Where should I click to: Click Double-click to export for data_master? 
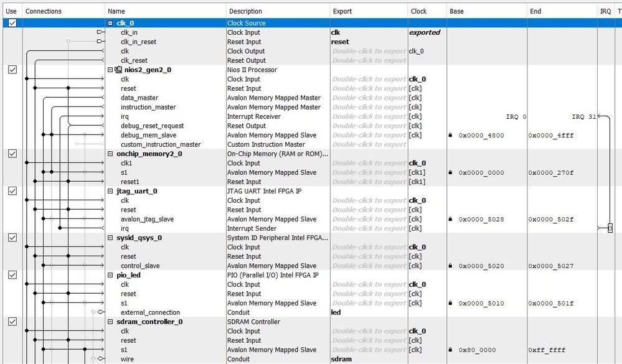click(x=369, y=98)
